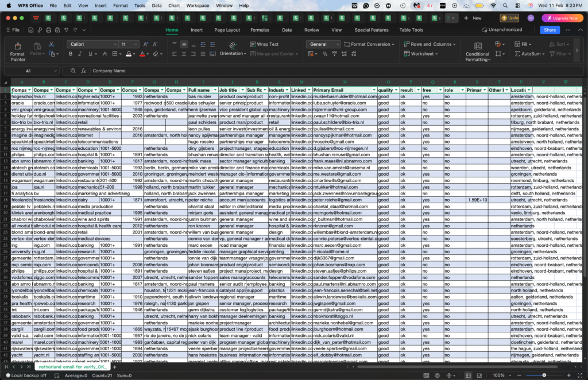The width and height of the screenshot is (588, 380).
Task: Open the Chart menu in the menu bar
Action: click(x=174, y=4)
